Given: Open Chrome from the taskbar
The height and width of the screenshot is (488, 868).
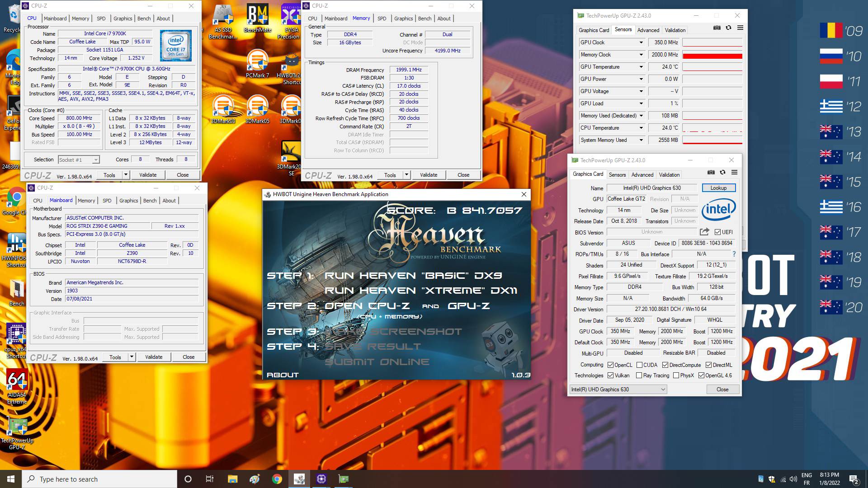Looking at the screenshot, I should tap(277, 479).
